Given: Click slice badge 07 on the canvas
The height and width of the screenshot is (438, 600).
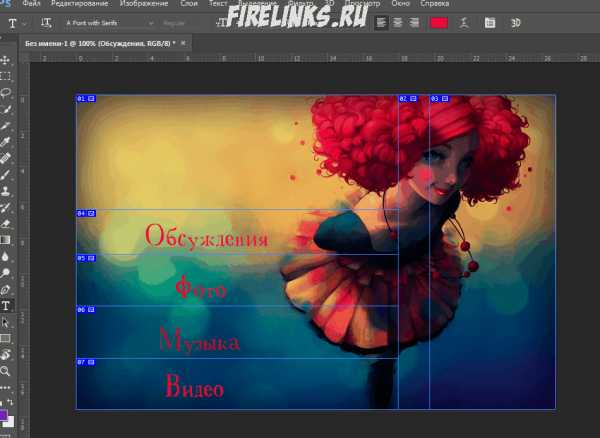Looking at the screenshot, I should click(x=86, y=362).
